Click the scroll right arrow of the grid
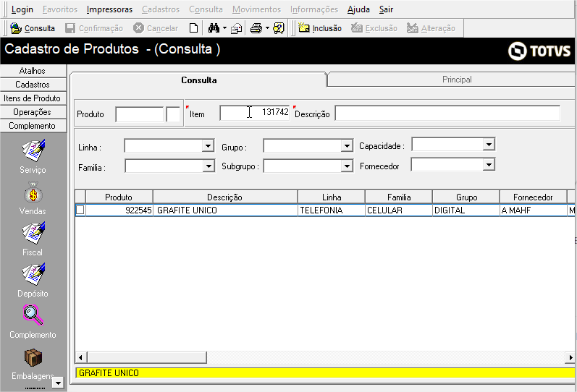 click(570, 357)
